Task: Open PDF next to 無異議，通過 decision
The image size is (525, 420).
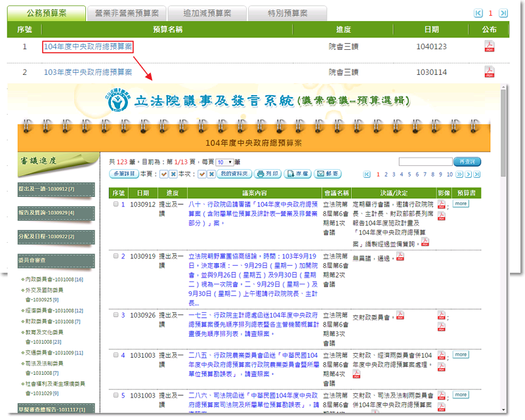Action: [400, 257]
